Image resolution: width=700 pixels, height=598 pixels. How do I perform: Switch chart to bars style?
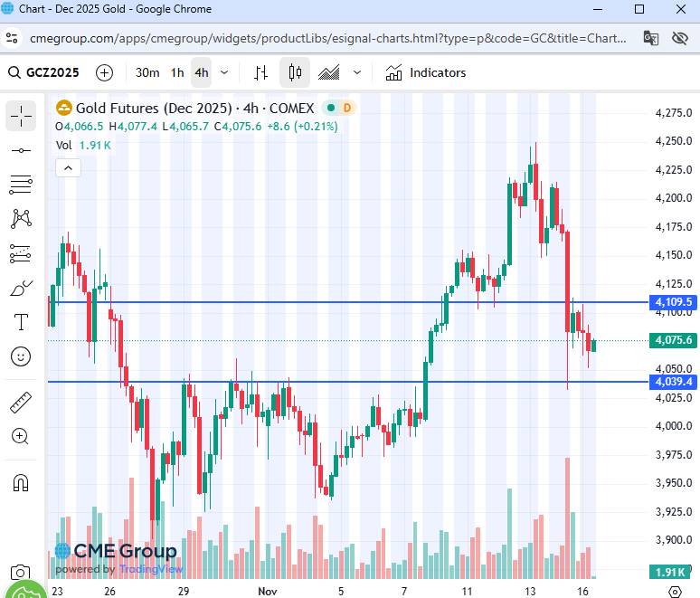(x=260, y=72)
